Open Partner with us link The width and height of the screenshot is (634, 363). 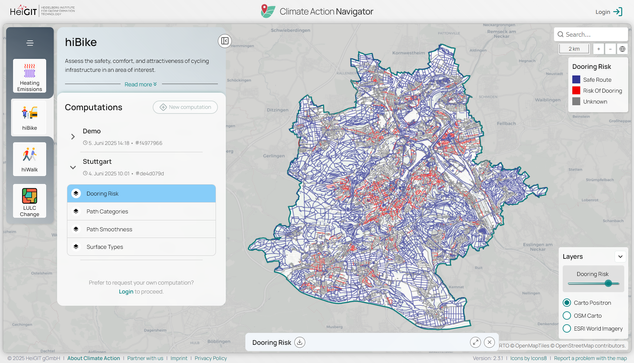pyautogui.click(x=145, y=358)
